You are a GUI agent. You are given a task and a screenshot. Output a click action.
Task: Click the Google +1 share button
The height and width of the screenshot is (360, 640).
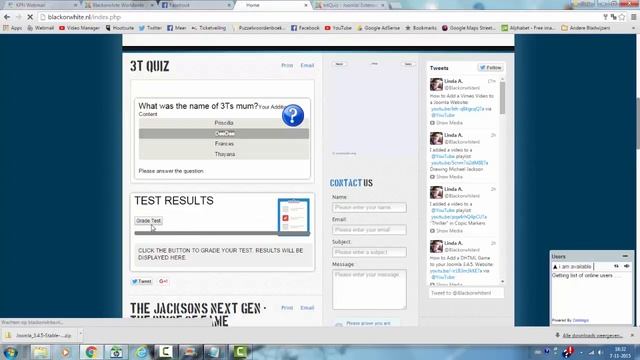click(163, 281)
